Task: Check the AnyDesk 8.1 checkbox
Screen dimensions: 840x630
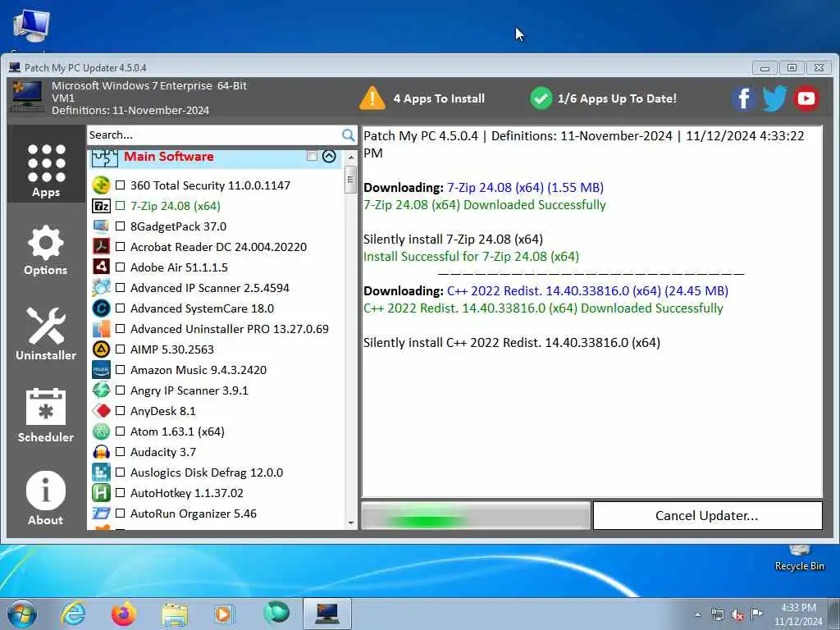Action: 120,411
